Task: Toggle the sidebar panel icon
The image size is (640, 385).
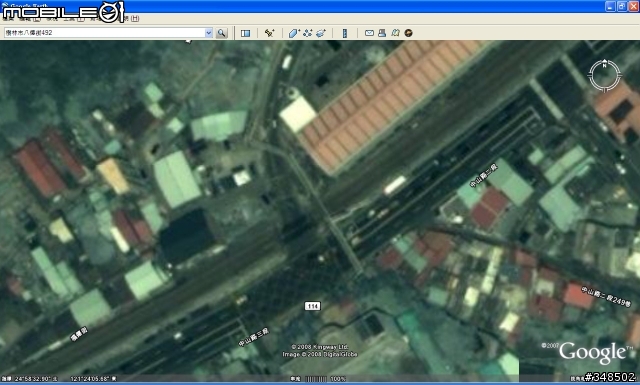Action: (245, 33)
